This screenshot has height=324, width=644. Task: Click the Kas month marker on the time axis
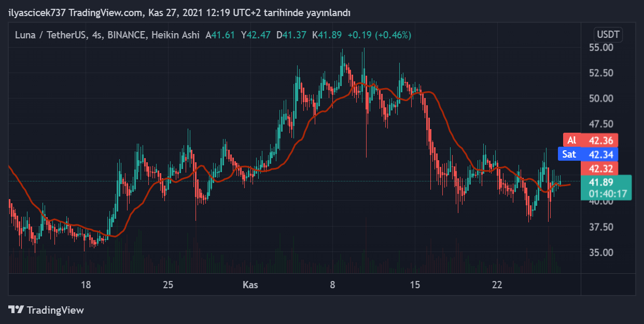[250, 285]
